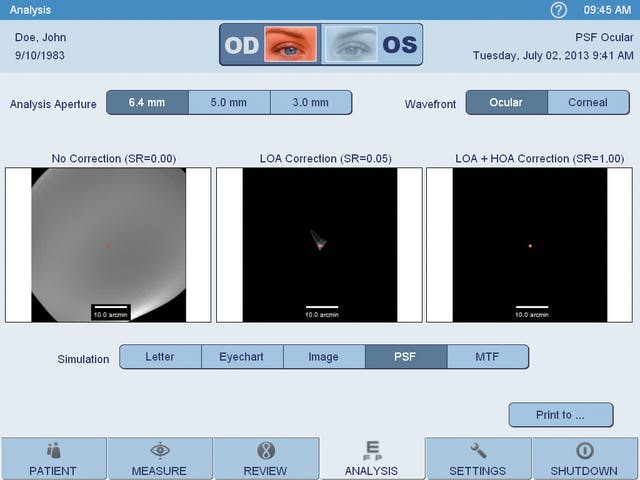This screenshot has width=640, height=480.
Task: Set analysis aperture to 3.0 mm
Action: [x=311, y=103]
